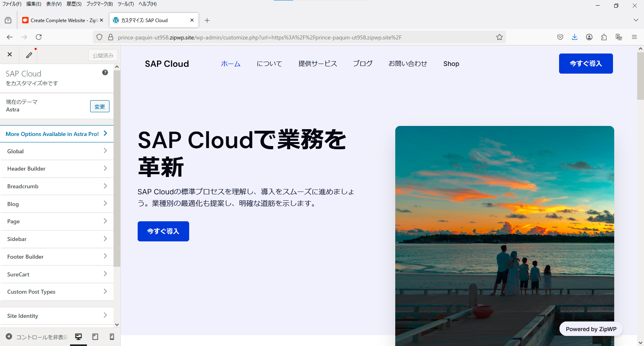Click the browser forward arrow
The image size is (644, 346).
point(24,37)
